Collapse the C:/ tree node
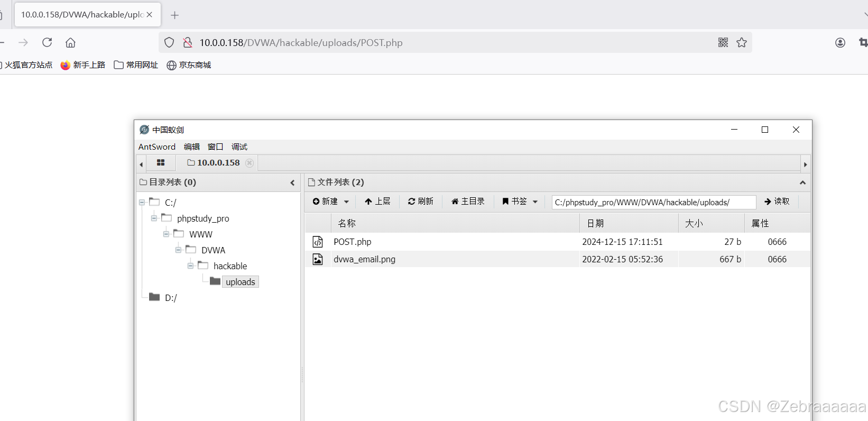 pos(142,202)
